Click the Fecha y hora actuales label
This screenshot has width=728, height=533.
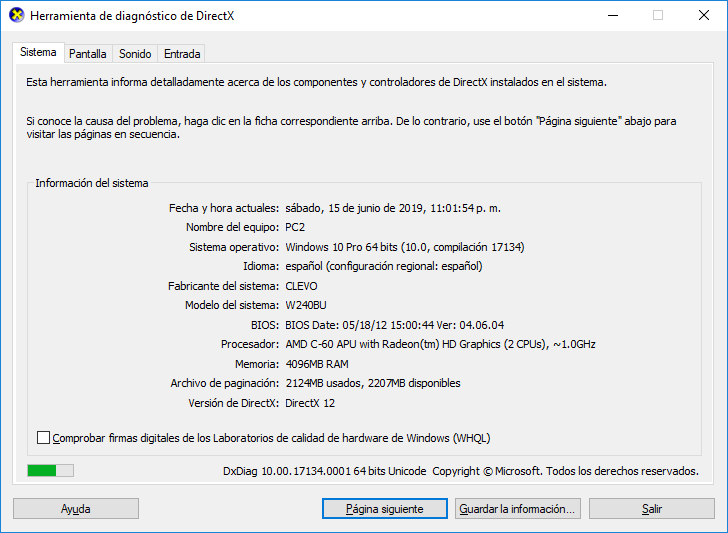[x=224, y=208]
